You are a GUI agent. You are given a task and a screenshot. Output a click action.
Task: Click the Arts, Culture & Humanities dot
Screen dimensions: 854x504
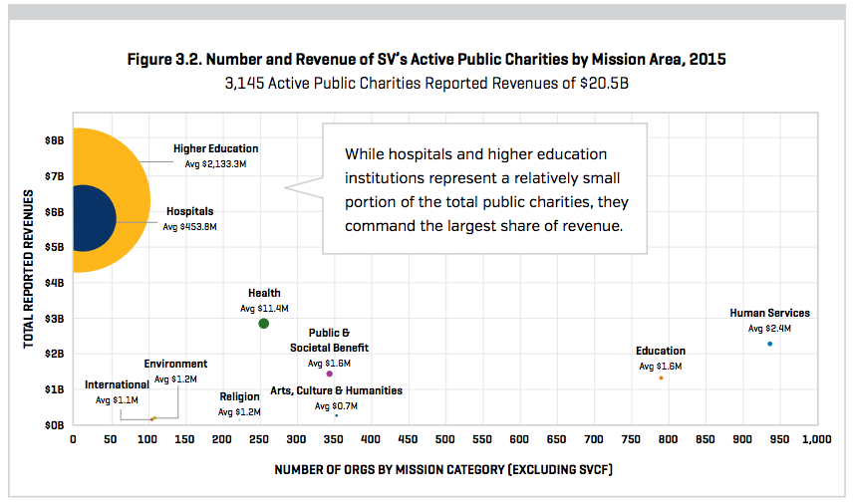coord(336,415)
